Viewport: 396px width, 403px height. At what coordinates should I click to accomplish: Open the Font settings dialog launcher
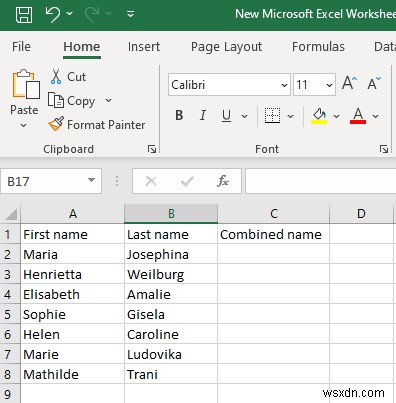[x=384, y=149]
